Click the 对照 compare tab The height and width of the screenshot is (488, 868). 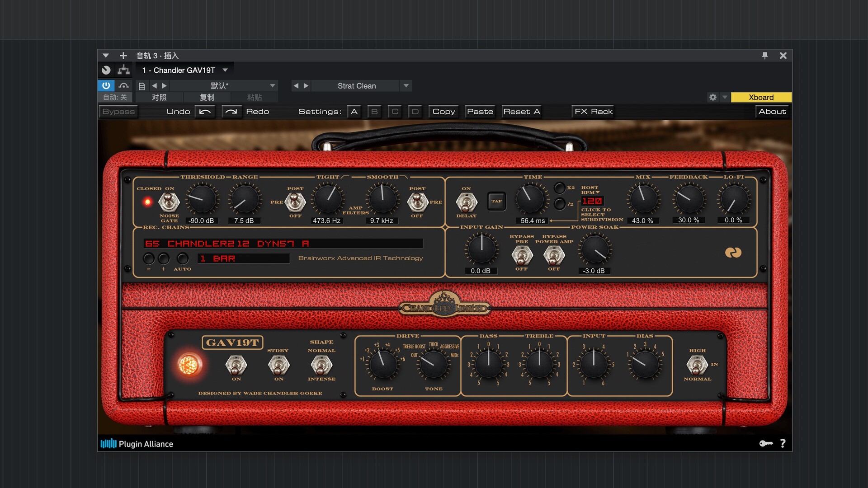point(159,97)
